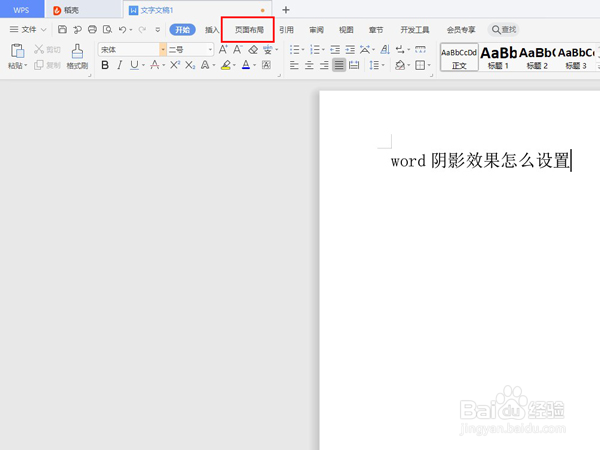Apply the 正文 style
Screen dimensions: 600x450
459,57
